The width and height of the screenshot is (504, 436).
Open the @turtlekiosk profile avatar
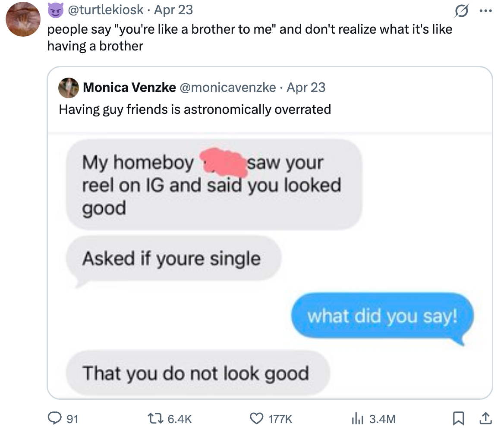pyautogui.click(x=22, y=19)
